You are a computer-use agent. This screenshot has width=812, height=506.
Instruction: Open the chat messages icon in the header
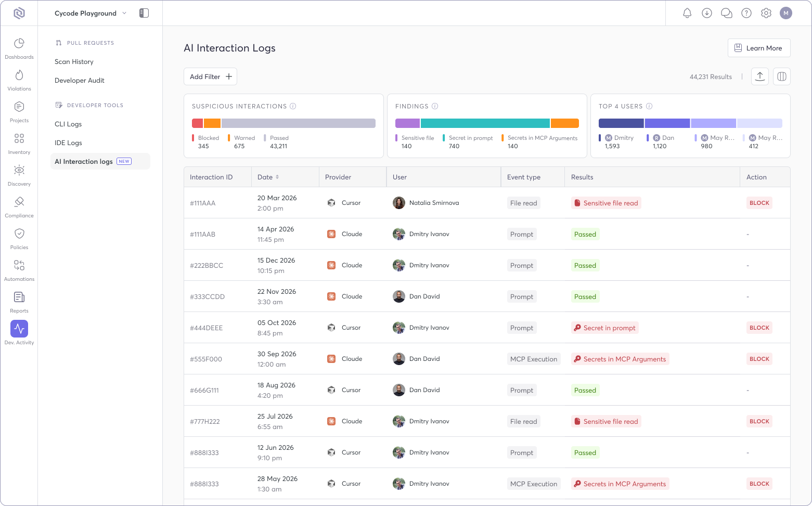726,12
